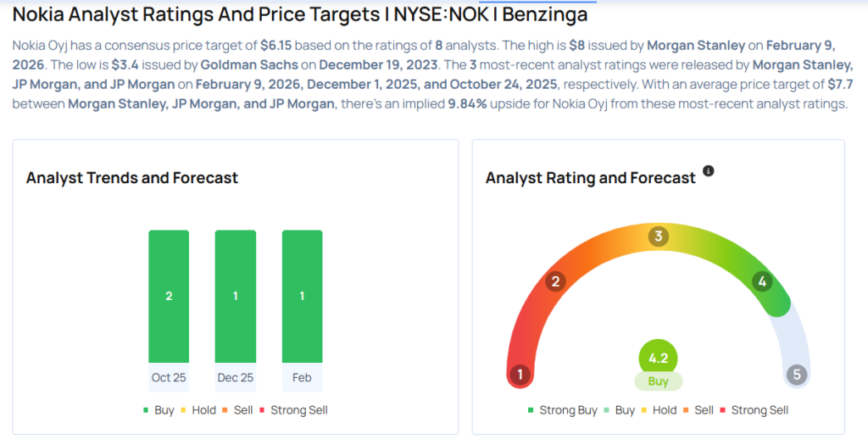Click the Analyst Trends and Forecast heading
The width and height of the screenshot is (868, 445).
[132, 178]
